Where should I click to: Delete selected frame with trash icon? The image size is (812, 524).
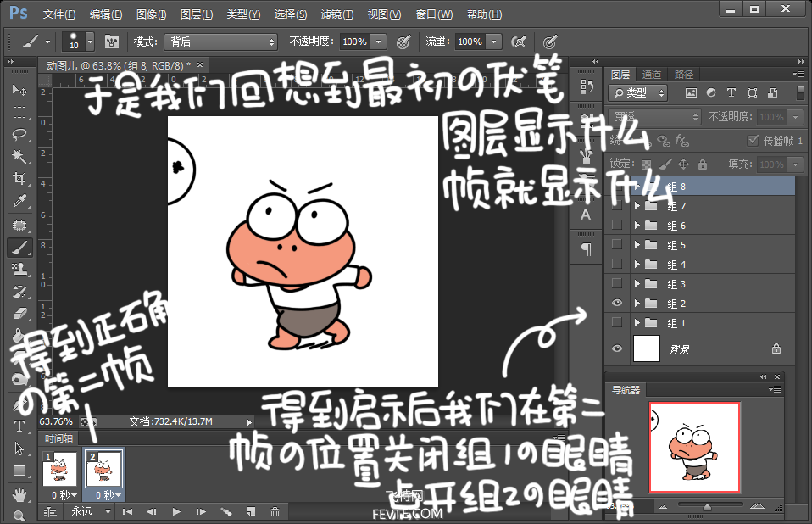tap(275, 511)
